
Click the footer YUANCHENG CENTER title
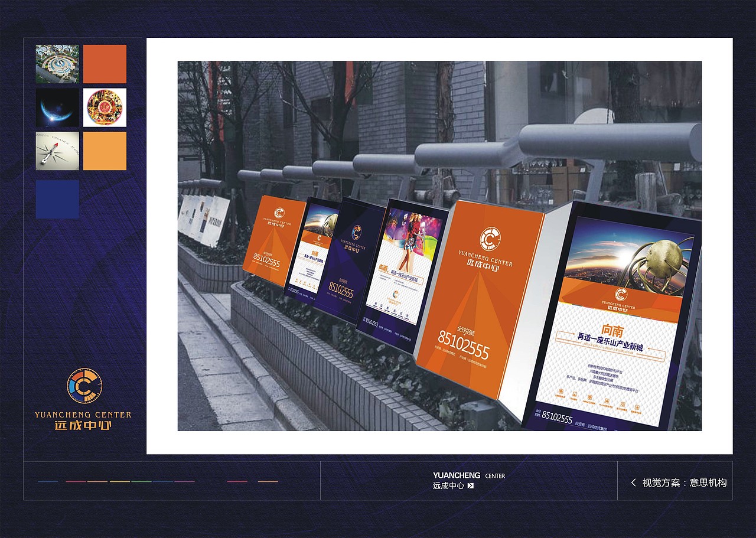(469, 475)
